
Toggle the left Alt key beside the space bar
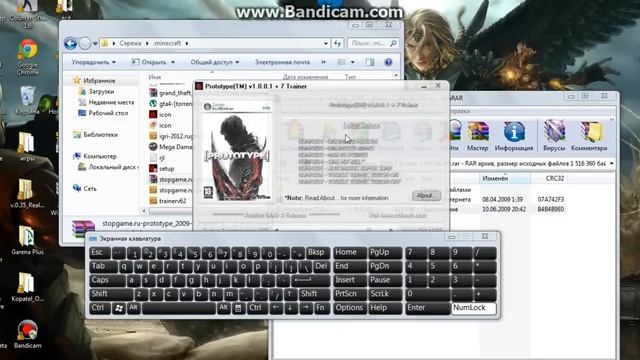(x=133, y=308)
